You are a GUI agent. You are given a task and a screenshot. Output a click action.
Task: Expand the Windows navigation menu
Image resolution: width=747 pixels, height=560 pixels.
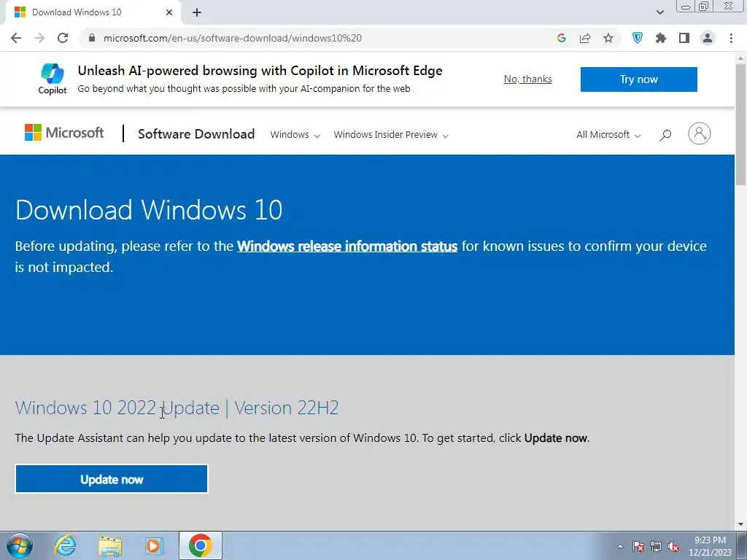pos(295,135)
